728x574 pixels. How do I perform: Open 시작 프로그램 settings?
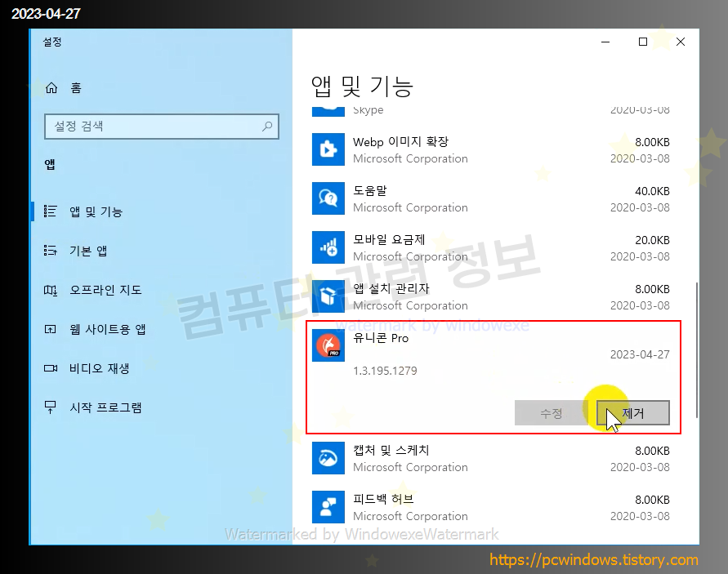point(105,407)
